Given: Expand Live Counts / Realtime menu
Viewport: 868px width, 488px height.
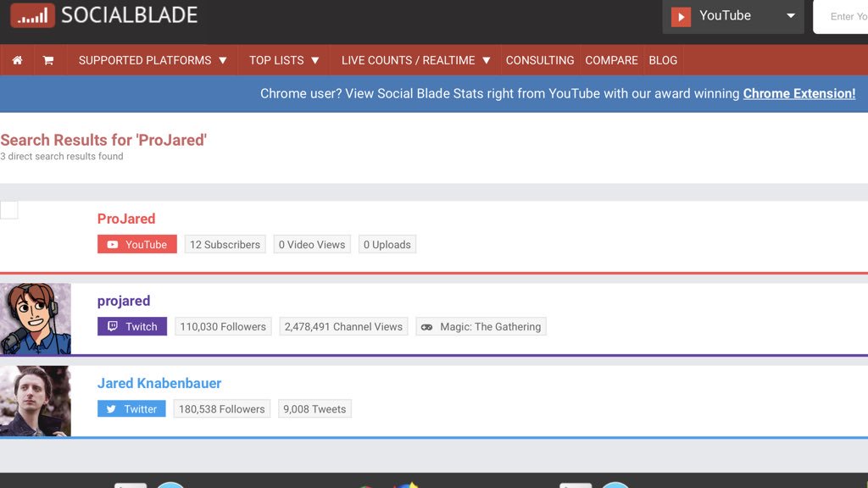Looking at the screenshot, I should pyautogui.click(x=416, y=60).
